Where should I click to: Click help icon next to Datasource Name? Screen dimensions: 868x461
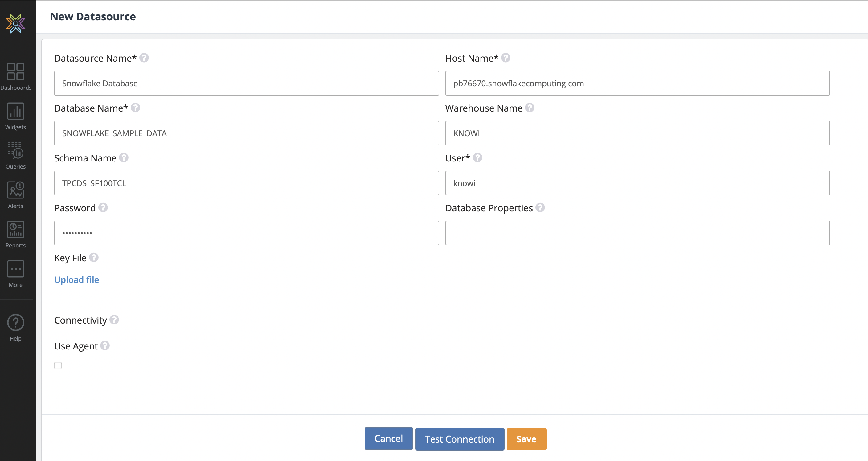(144, 58)
